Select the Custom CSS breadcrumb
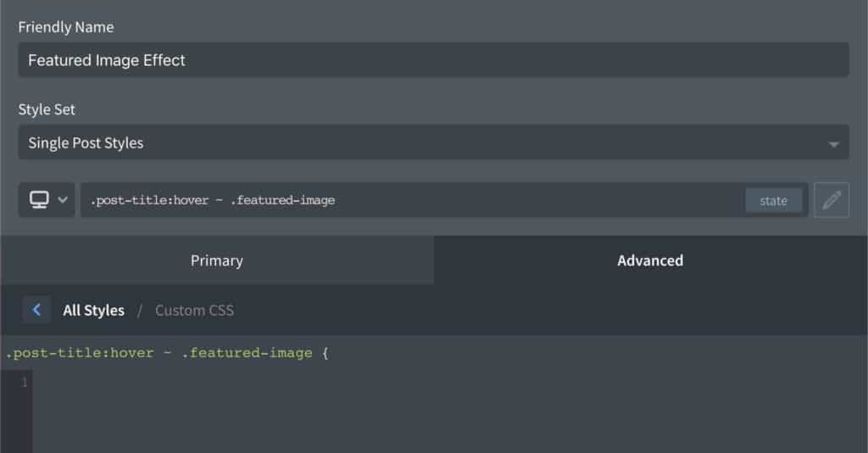The image size is (868, 453). pos(194,310)
